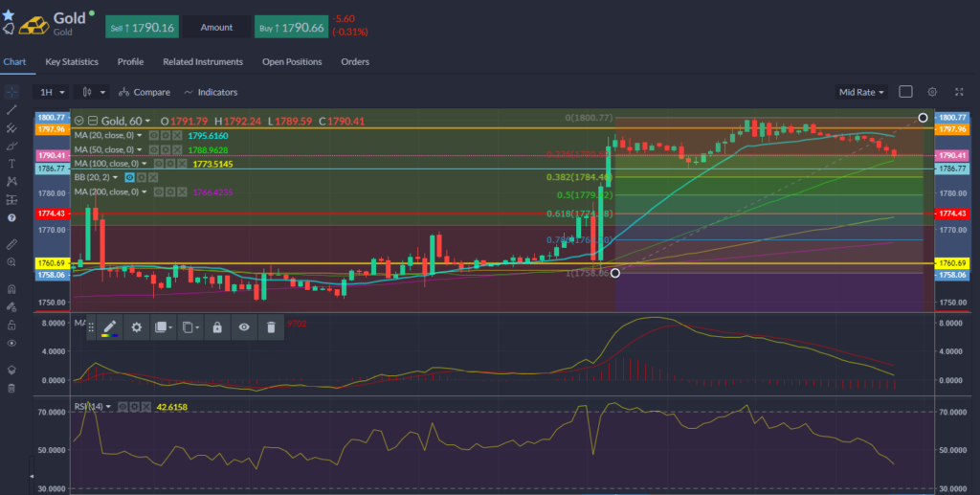The height and width of the screenshot is (495, 980).
Task: Select the trend line drawing tool
Action: tap(11, 110)
